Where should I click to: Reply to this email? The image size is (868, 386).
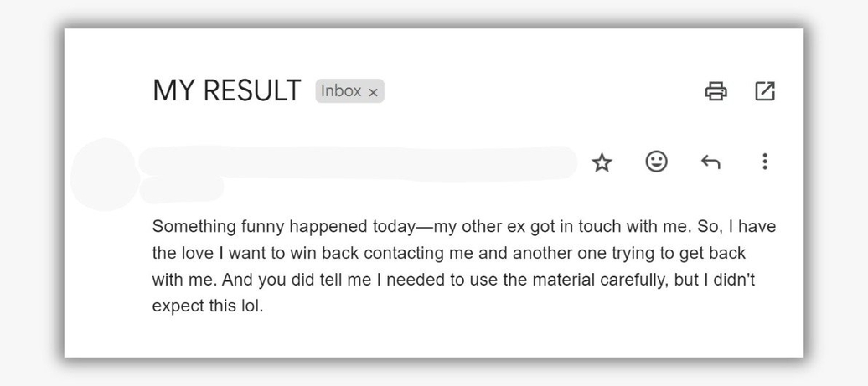pyautogui.click(x=710, y=162)
